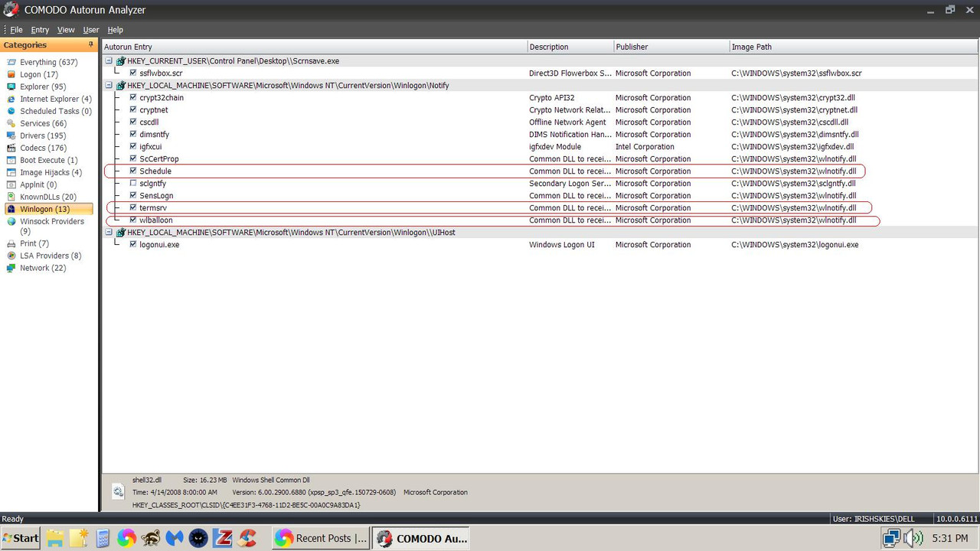
Task: Select the Winlogon (13) category
Action: 49,209
